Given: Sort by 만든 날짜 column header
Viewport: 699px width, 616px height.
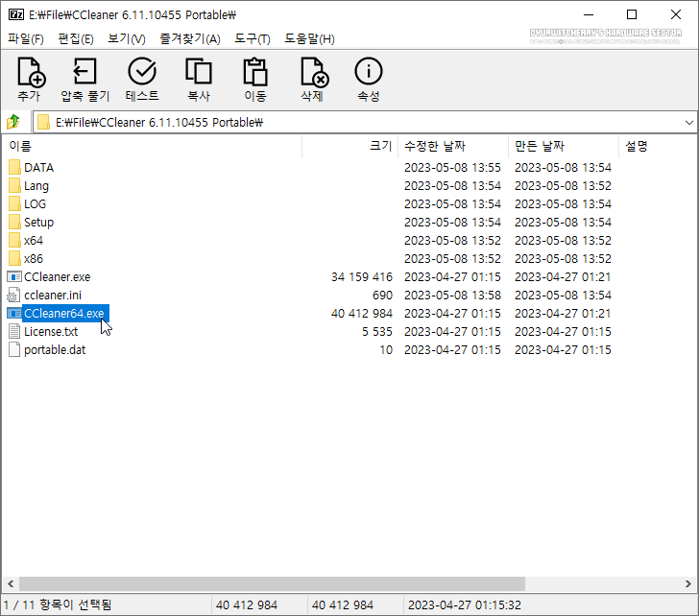Looking at the screenshot, I should coord(564,146).
